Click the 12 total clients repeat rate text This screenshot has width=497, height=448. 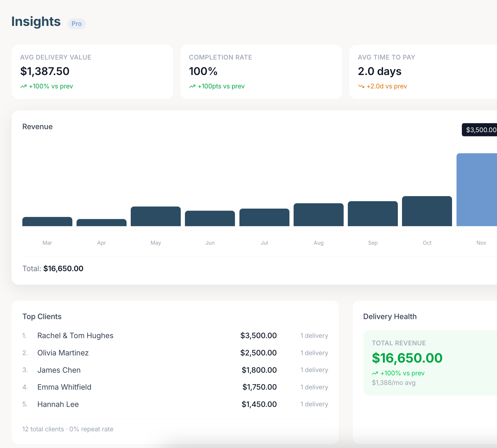point(68,429)
